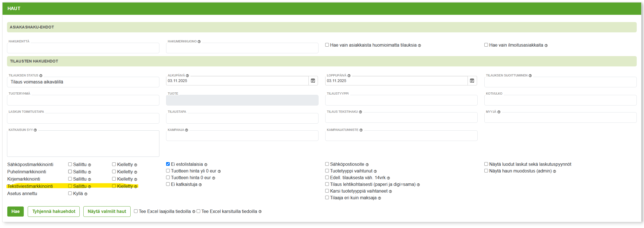Check Sallittu for Tekstiviestimarkkinointi

pyautogui.click(x=70, y=186)
